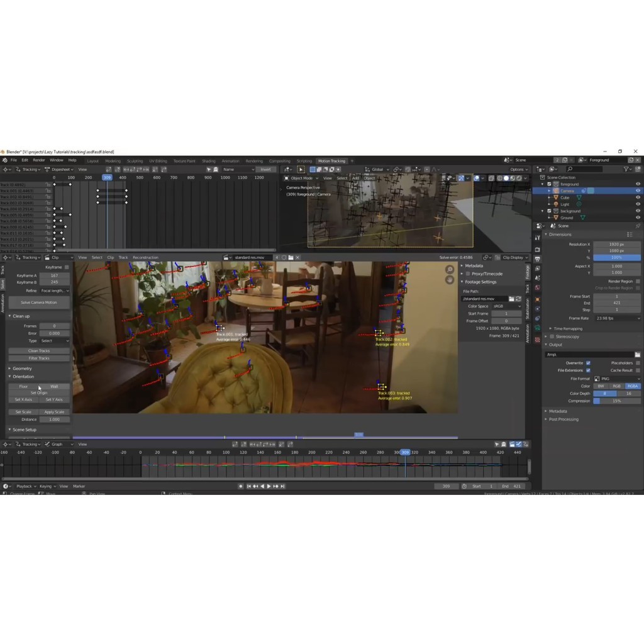The image size is (644, 644).
Task: Open the Reconstruction menu in clip editor
Action: [145, 257]
